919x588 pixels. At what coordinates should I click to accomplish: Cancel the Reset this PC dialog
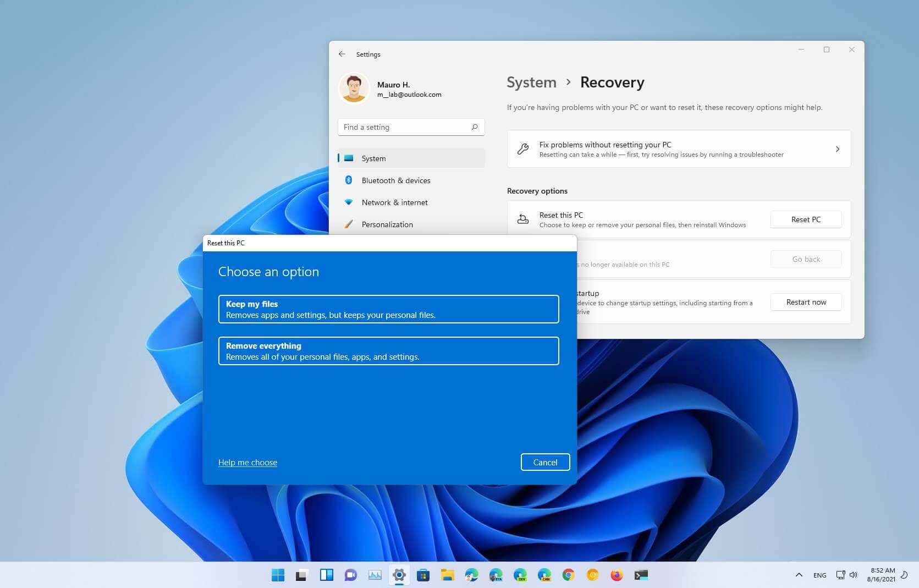(545, 462)
